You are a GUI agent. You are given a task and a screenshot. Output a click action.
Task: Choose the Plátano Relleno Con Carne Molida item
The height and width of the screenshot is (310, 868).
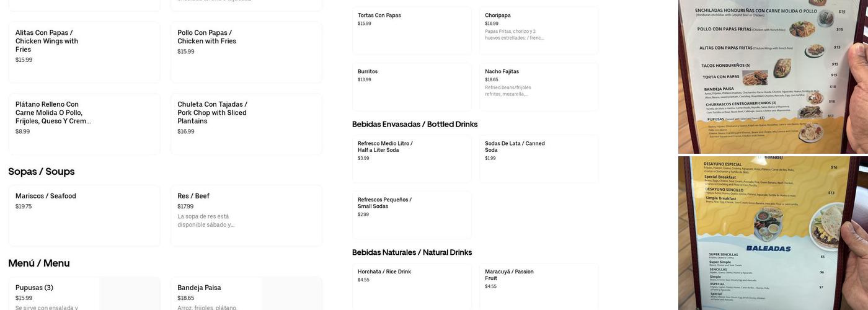[84, 123]
